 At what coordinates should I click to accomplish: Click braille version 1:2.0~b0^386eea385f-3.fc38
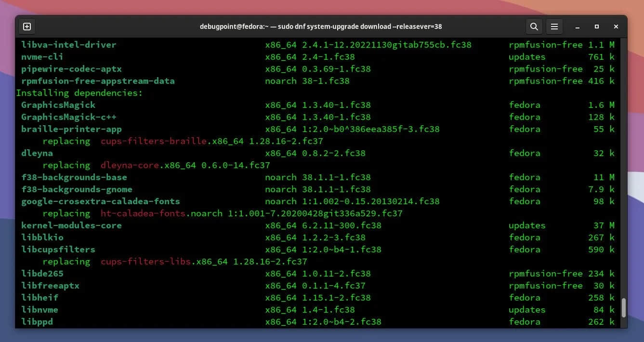click(x=371, y=129)
